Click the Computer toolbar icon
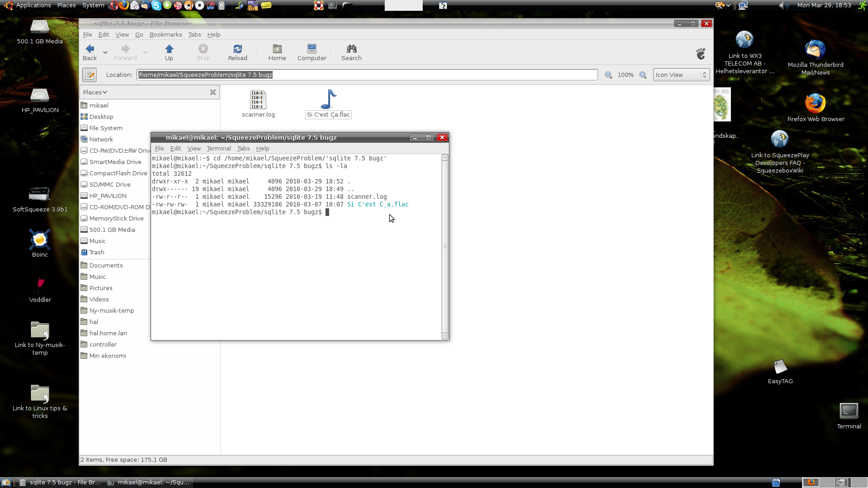 311,52
